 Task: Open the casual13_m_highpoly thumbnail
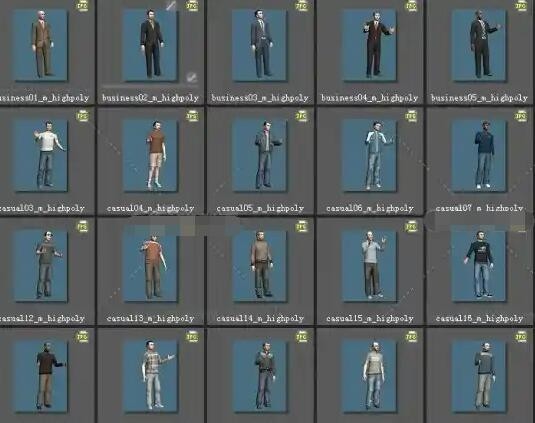(x=150, y=266)
